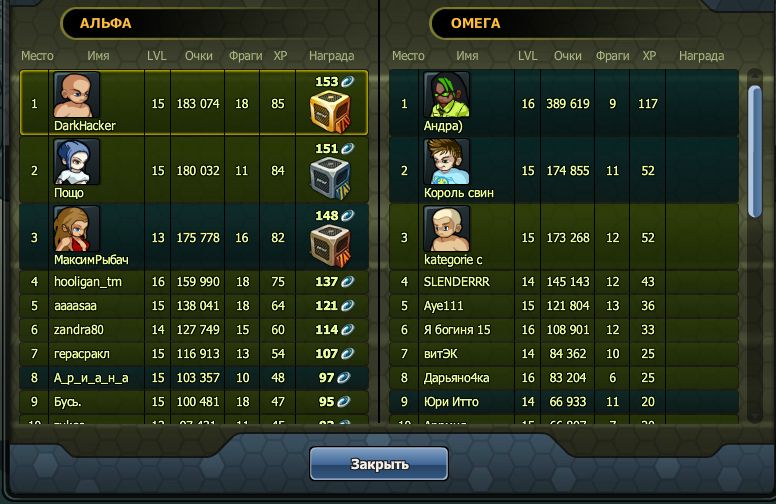Click the Омега list scrollbar thumb
Image resolution: width=776 pixels, height=504 pixels.
(755, 151)
